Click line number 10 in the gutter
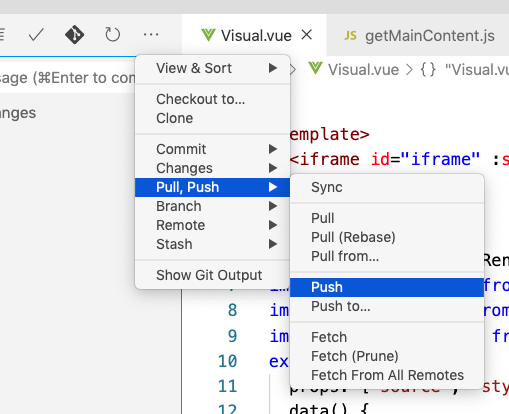 [x=227, y=361]
